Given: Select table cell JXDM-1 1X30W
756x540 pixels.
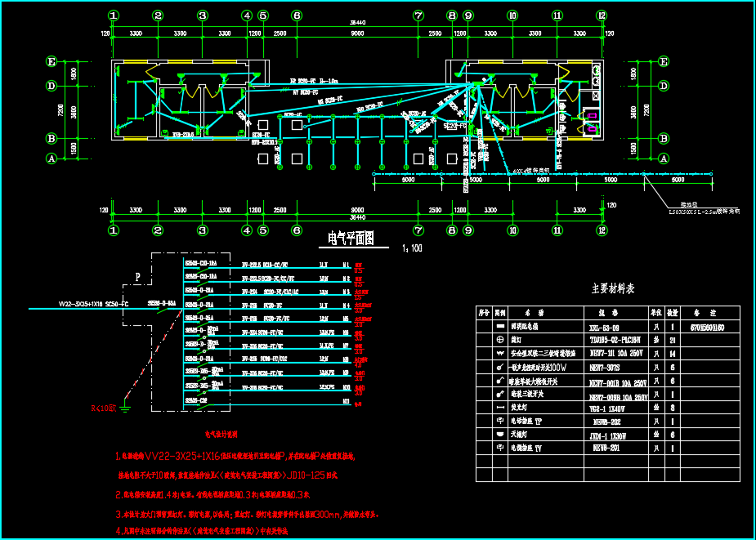Looking at the screenshot, I should point(610,435).
